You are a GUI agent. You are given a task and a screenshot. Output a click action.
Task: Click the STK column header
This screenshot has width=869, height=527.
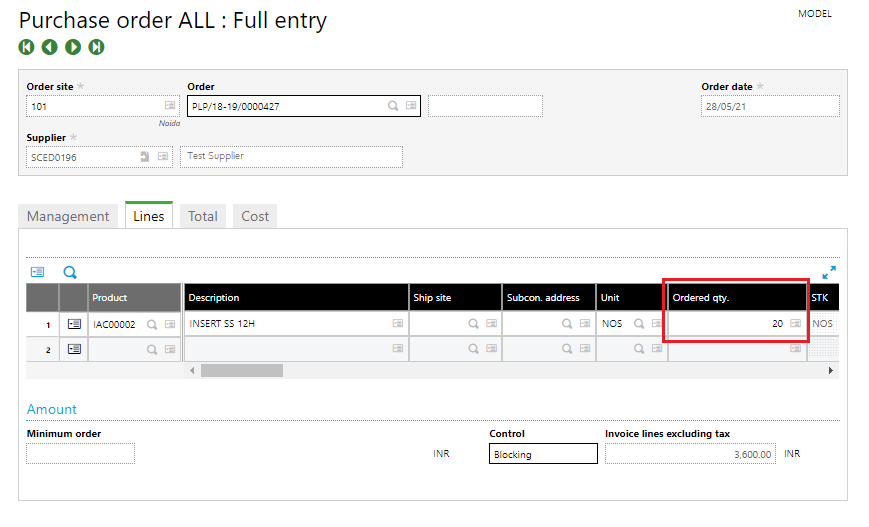coord(823,298)
